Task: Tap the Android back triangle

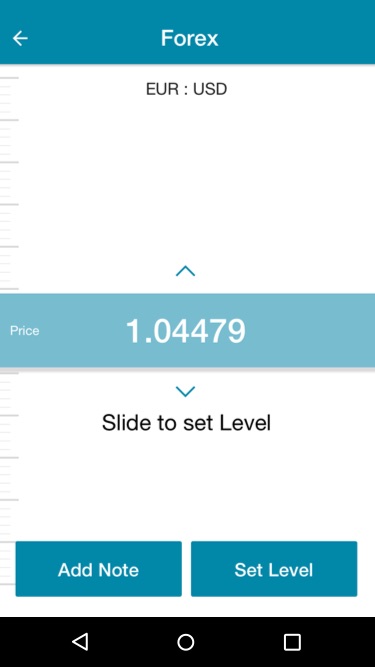Action: coord(80,641)
